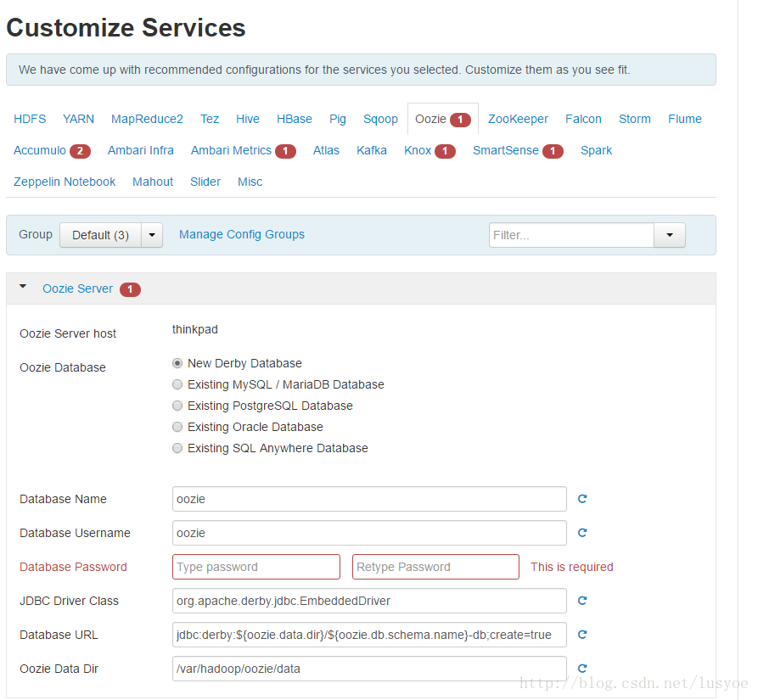Open the Filter dropdown arrow

pyautogui.click(x=670, y=235)
